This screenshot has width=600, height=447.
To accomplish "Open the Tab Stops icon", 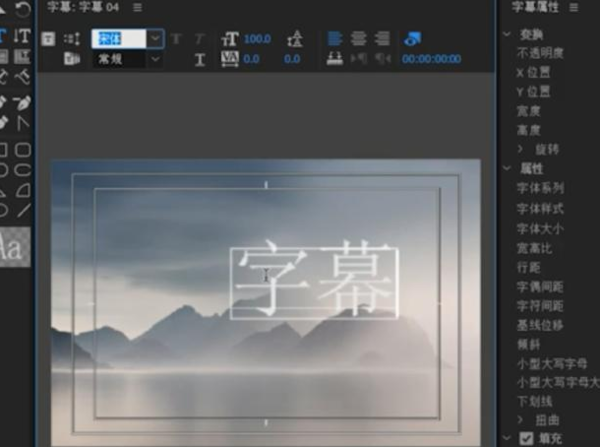I will 334,59.
